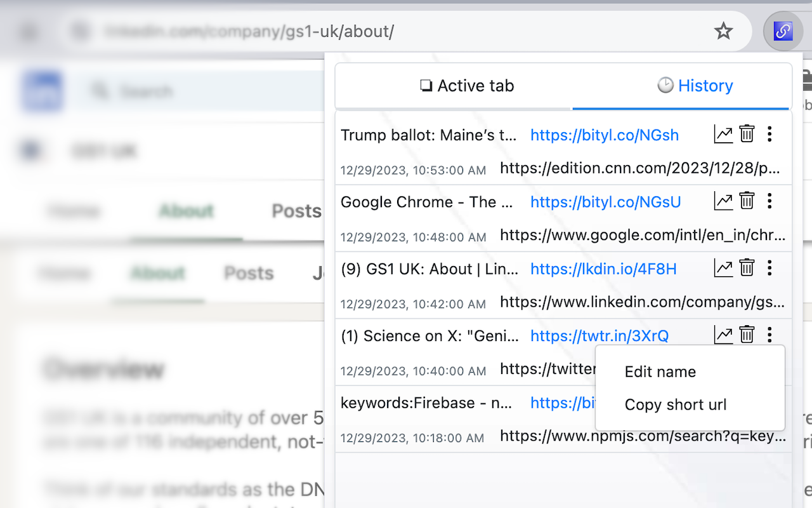Switch to the Active tab view
812x508 pixels.
(x=467, y=85)
